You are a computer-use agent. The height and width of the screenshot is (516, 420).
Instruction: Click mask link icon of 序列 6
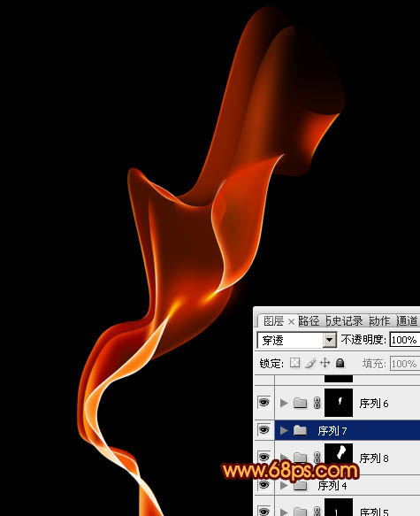(317, 403)
